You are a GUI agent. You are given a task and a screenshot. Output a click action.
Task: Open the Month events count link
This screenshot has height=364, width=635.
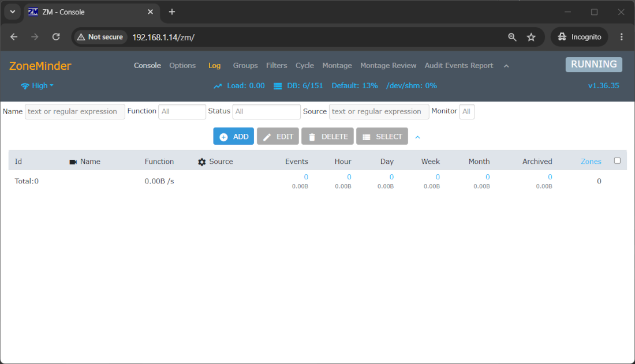point(488,177)
